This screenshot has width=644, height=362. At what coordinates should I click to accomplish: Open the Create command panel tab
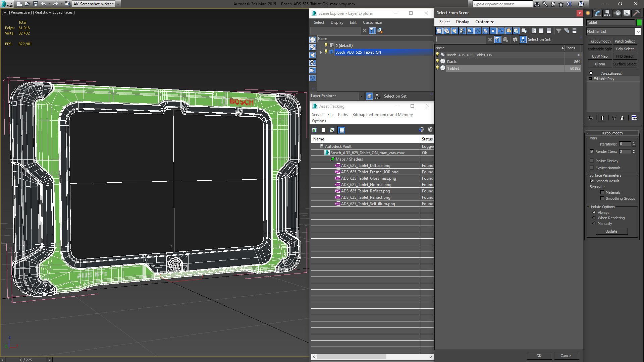(x=588, y=13)
